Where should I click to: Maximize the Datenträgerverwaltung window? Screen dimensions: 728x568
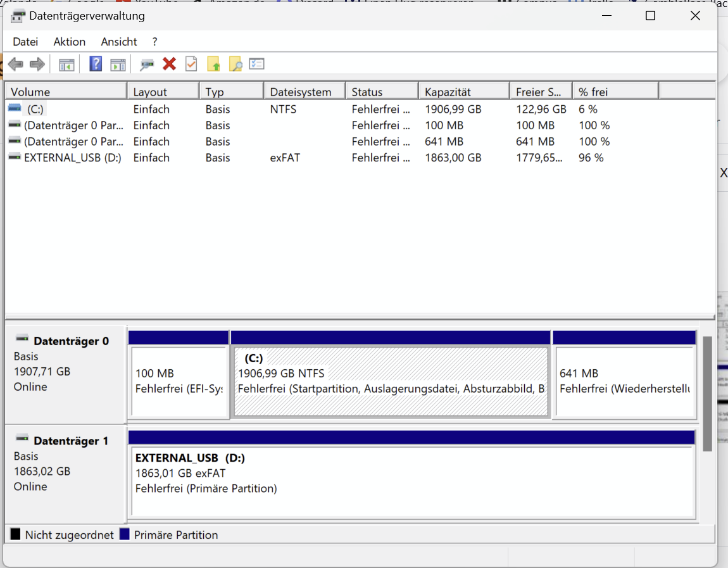click(651, 16)
